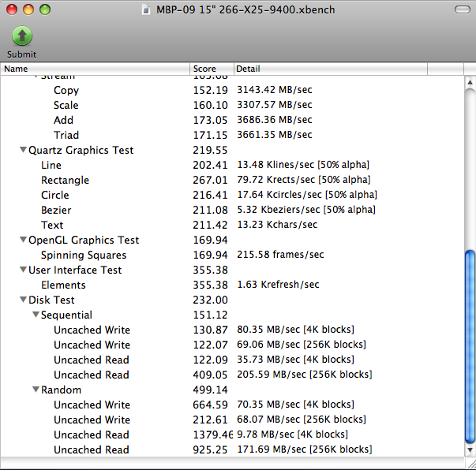Click the blue vertical scrollbar thumb
The height and width of the screenshot is (470, 476).
(470, 346)
